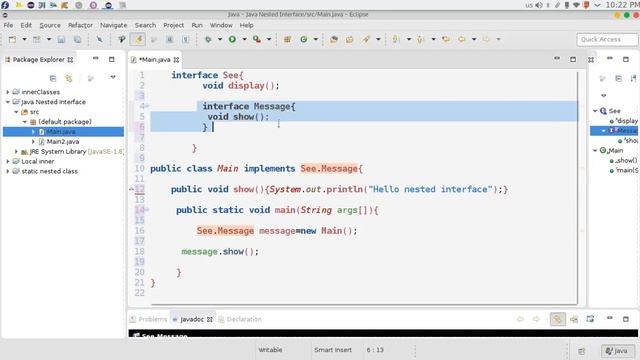
Task: Toggle Mark Occurrences highlighter button
Action: click(138, 39)
